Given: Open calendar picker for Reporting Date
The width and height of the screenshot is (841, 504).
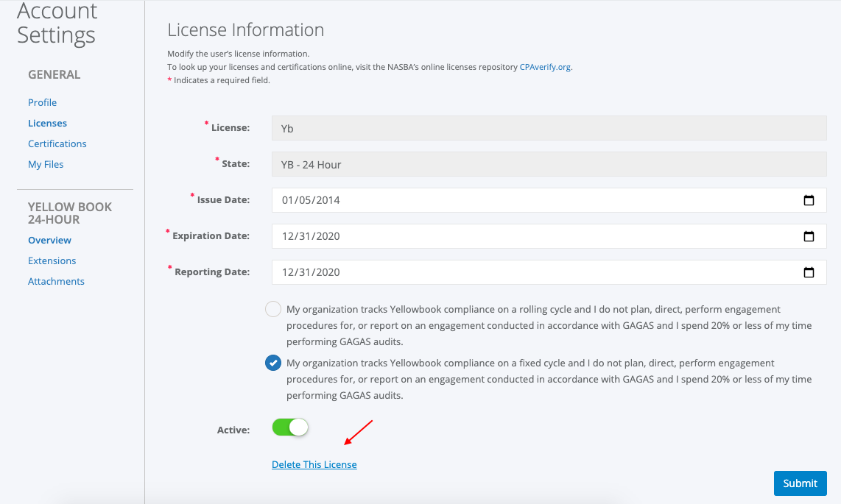Looking at the screenshot, I should point(809,272).
